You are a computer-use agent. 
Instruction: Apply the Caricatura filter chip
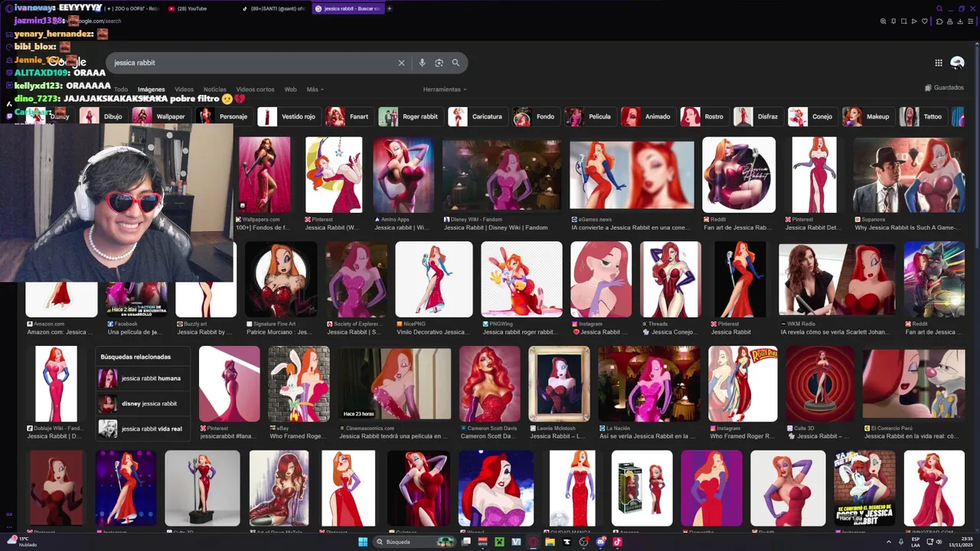477,116
